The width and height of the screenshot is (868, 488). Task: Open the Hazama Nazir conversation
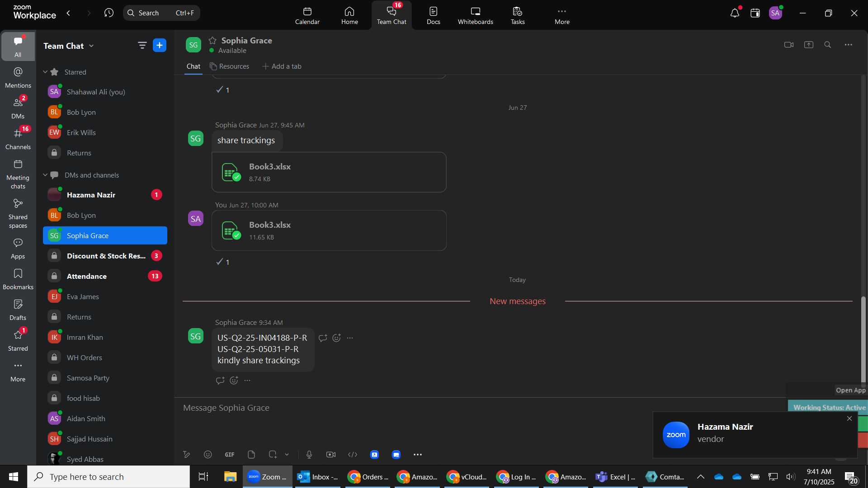point(105,195)
